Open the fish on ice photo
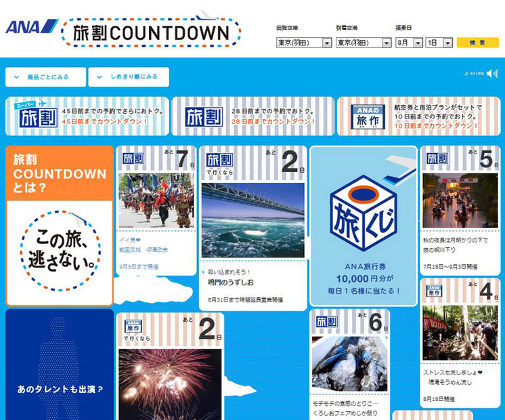505x420 pixels. coord(350,364)
